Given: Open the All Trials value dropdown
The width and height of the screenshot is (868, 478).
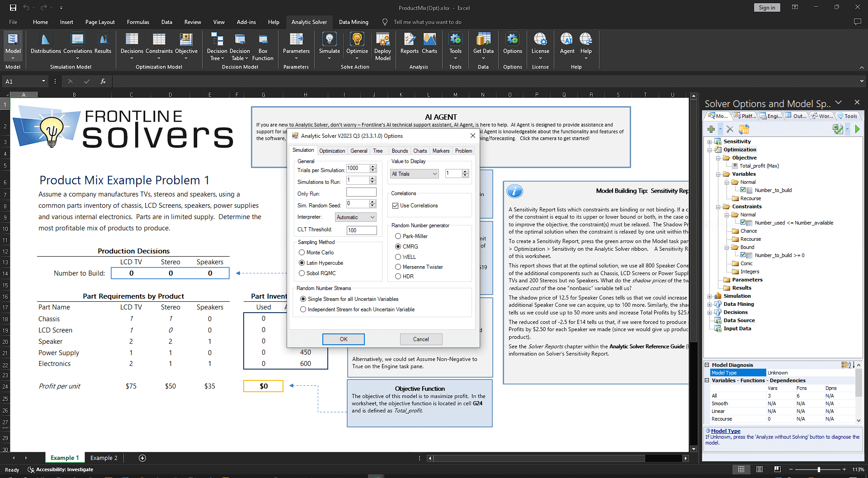Looking at the screenshot, I should coord(415,174).
